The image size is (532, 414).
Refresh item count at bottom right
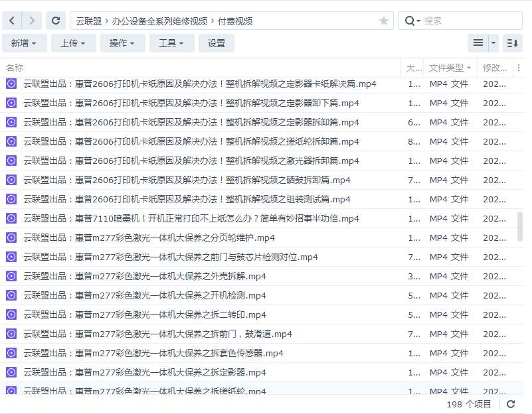coord(511,404)
